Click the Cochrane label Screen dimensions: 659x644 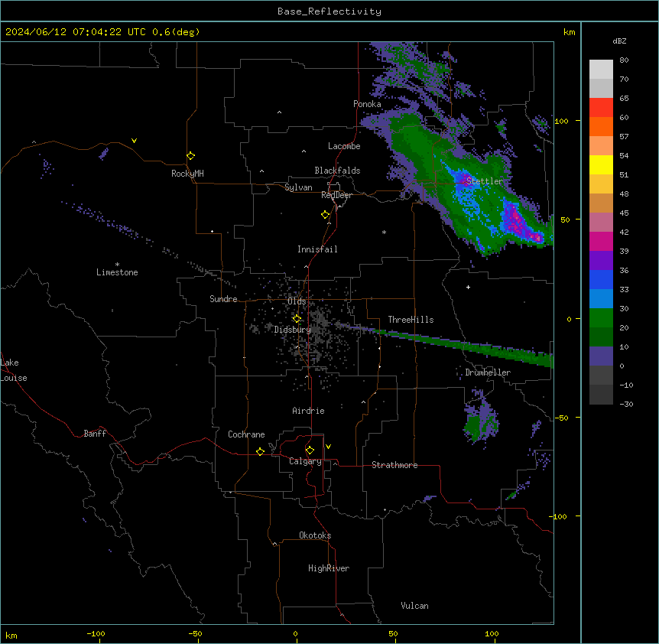tap(246, 434)
